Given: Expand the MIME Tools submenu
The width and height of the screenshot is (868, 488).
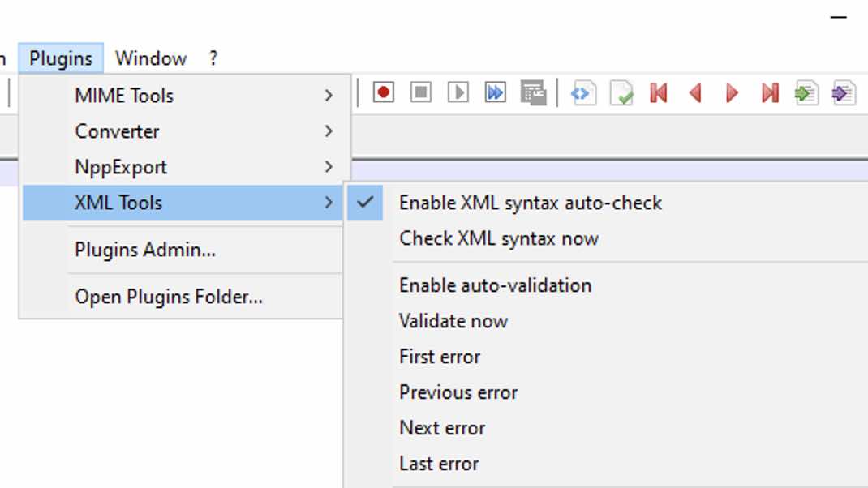Looking at the screenshot, I should tap(123, 95).
